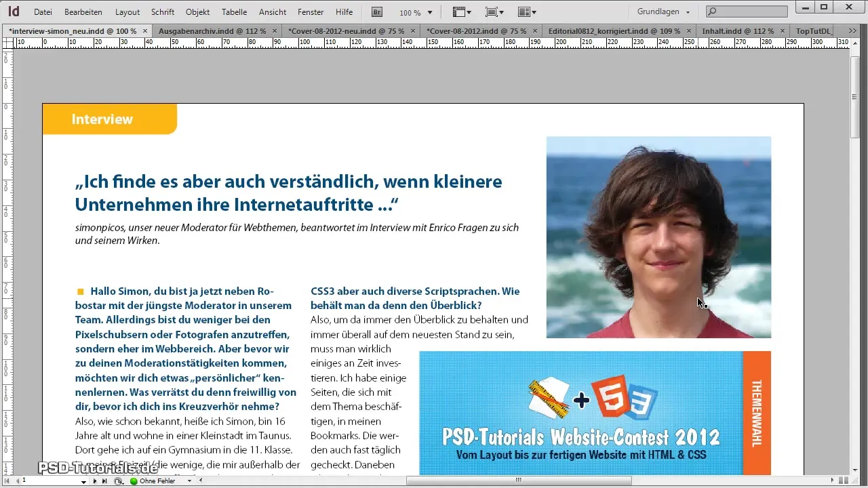Open the Grundlagen workspace switcher

pyautogui.click(x=664, y=12)
